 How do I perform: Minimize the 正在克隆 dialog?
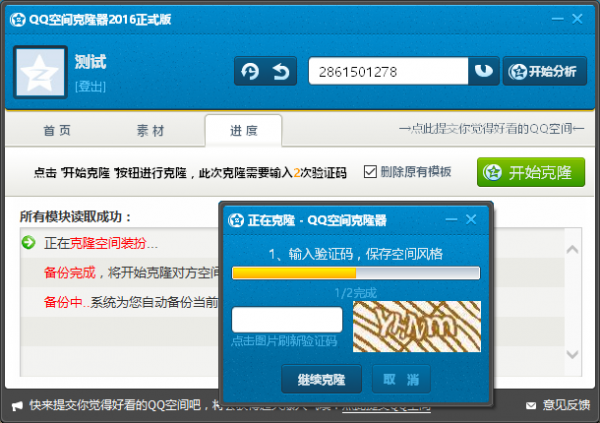tap(452, 219)
